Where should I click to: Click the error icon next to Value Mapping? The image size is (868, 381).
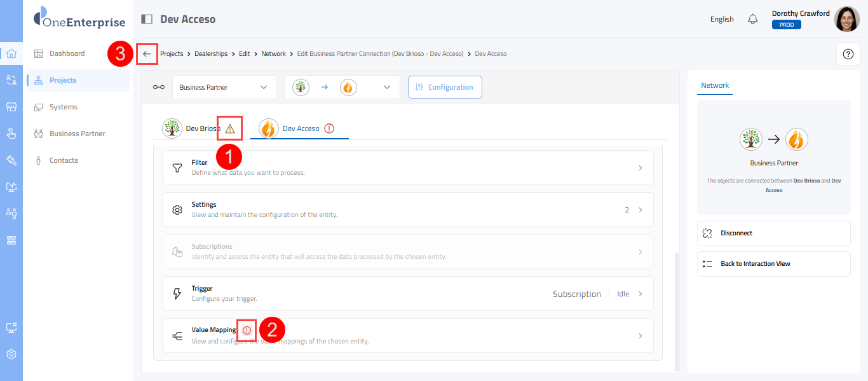pyautogui.click(x=247, y=330)
